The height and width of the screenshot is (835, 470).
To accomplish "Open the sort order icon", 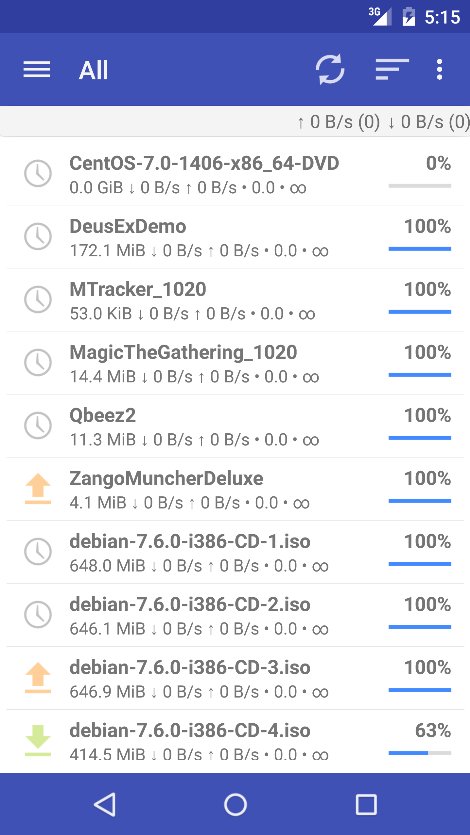I will point(392,70).
